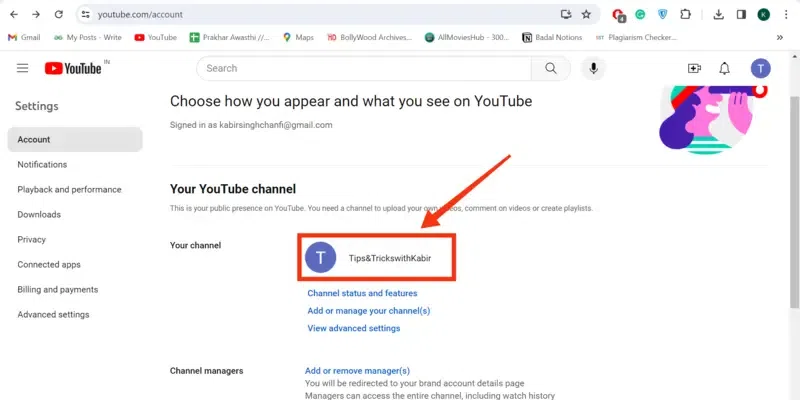This screenshot has width=800, height=400.
Task: Bookmark this page with the star icon
Action: pyautogui.click(x=586, y=14)
